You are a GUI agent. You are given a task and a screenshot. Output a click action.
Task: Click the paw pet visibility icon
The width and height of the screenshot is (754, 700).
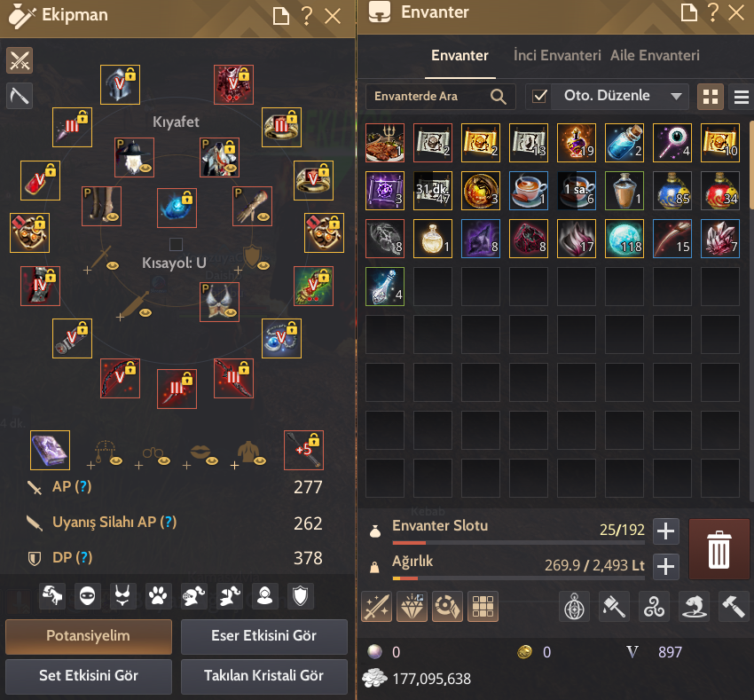click(158, 596)
